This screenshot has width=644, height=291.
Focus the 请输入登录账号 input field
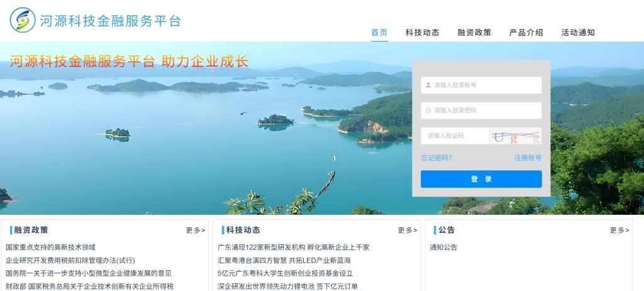pos(481,85)
